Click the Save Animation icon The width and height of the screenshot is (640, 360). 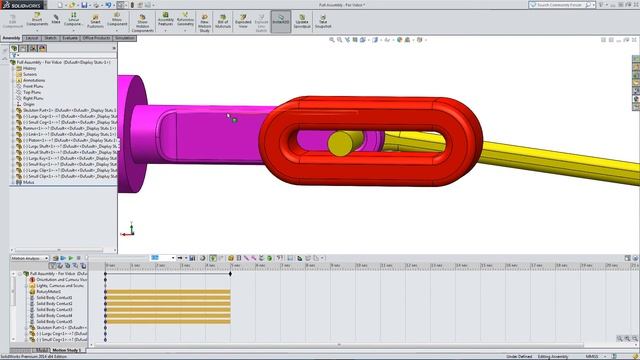[192, 258]
